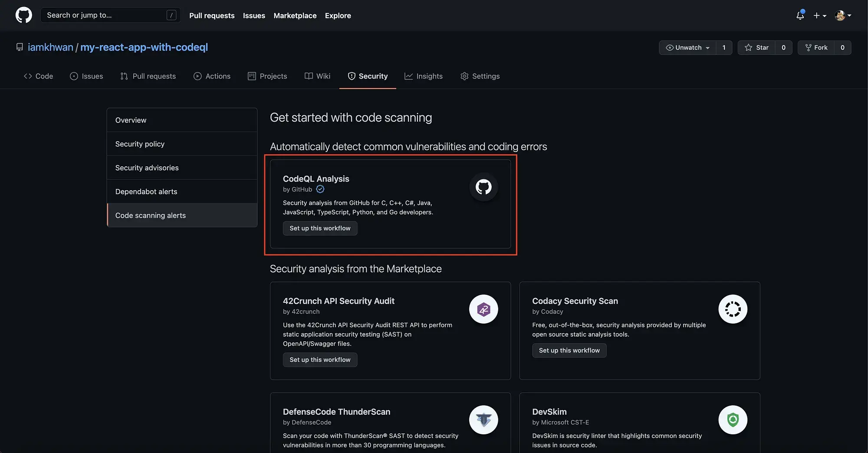Click the DevSkim shield logo

point(733,420)
